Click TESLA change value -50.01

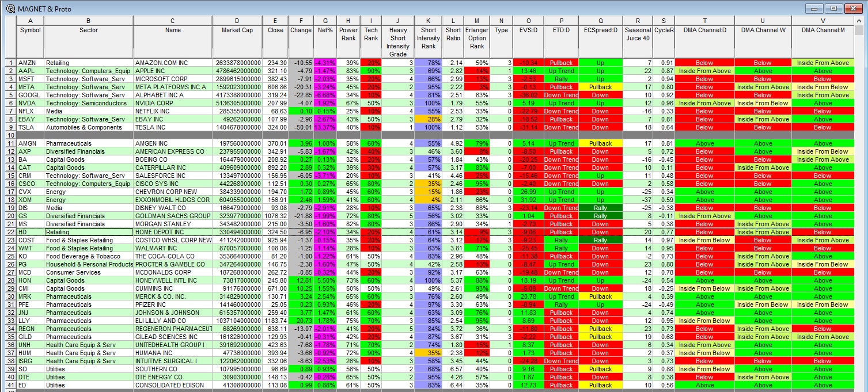[301, 127]
